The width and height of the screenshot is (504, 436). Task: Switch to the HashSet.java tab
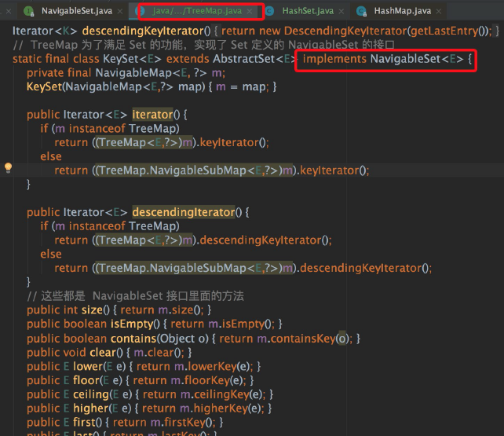point(308,11)
